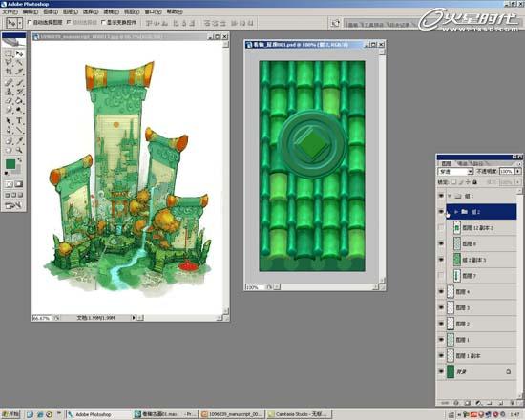
Task: Hide the 背景 background layer
Action: pos(441,371)
